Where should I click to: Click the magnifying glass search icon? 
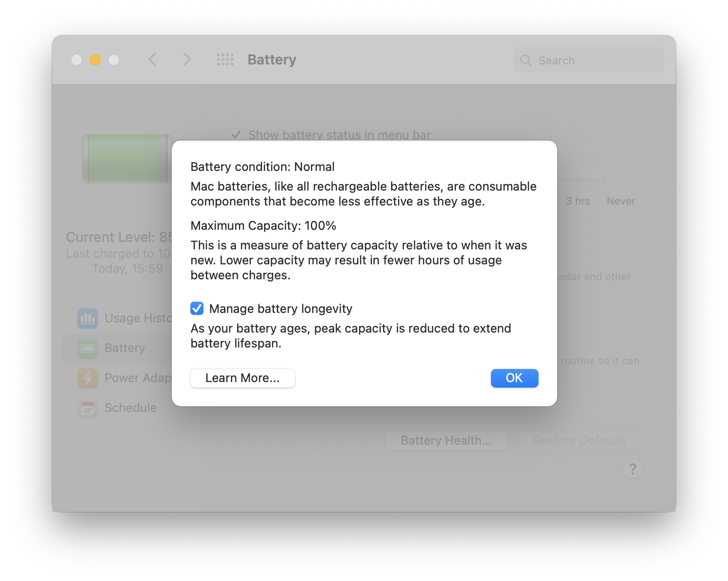[x=526, y=60]
